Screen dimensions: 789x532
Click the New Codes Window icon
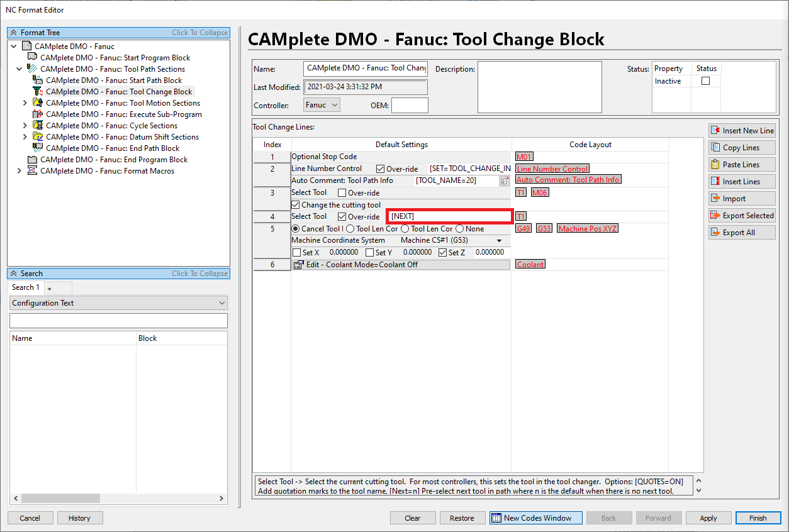496,518
